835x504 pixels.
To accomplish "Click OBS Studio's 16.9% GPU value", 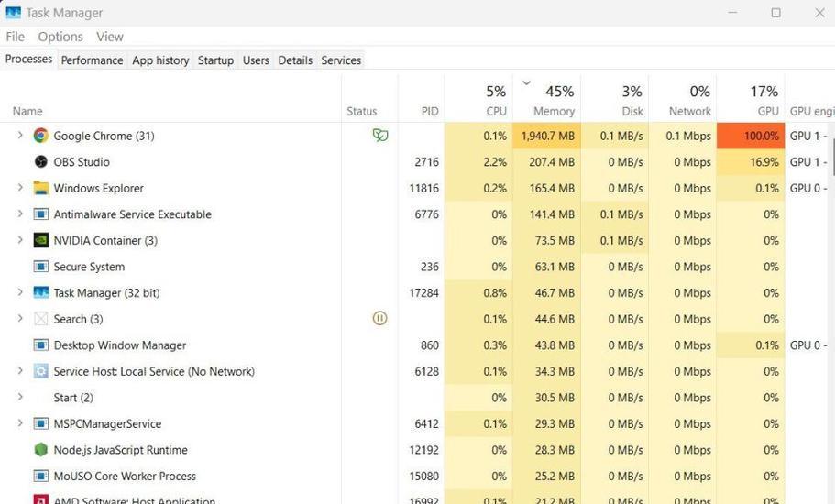I will click(764, 162).
